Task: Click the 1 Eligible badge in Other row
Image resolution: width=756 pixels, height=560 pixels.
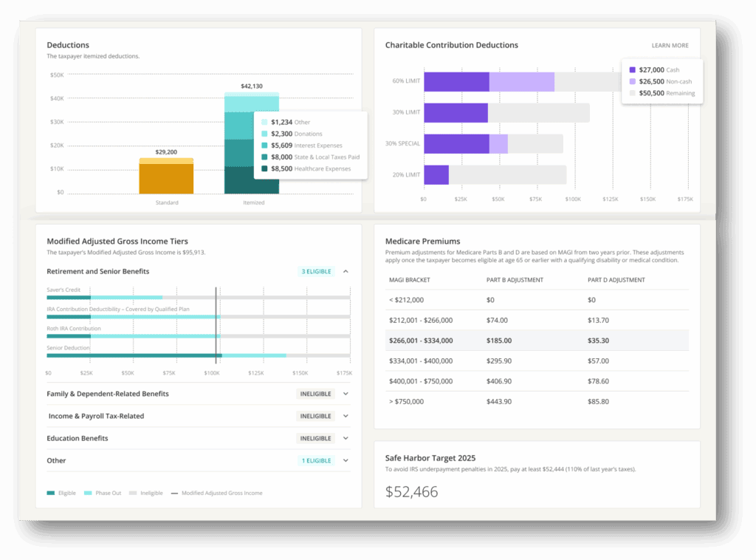Action: pos(316,460)
